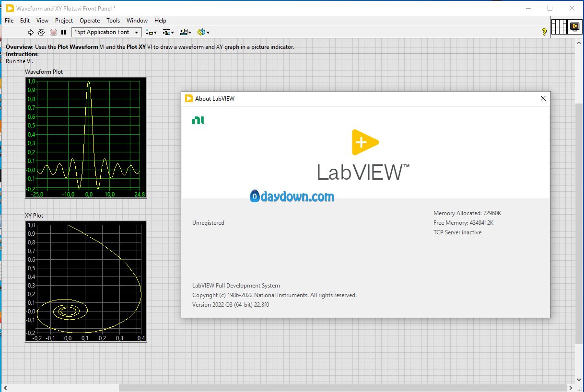Viewport: 584px width, 392px height.
Task: Click the Version 2022 Q3 text
Action: [231, 305]
